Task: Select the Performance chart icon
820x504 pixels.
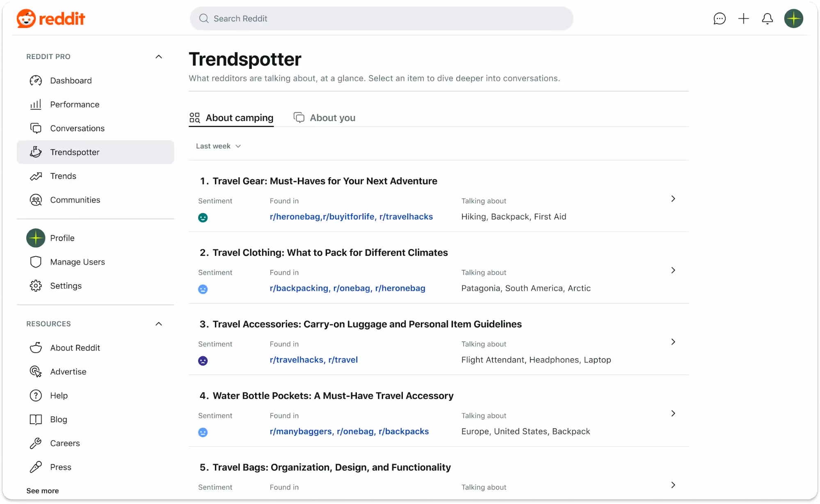Action: click(36, 104)
